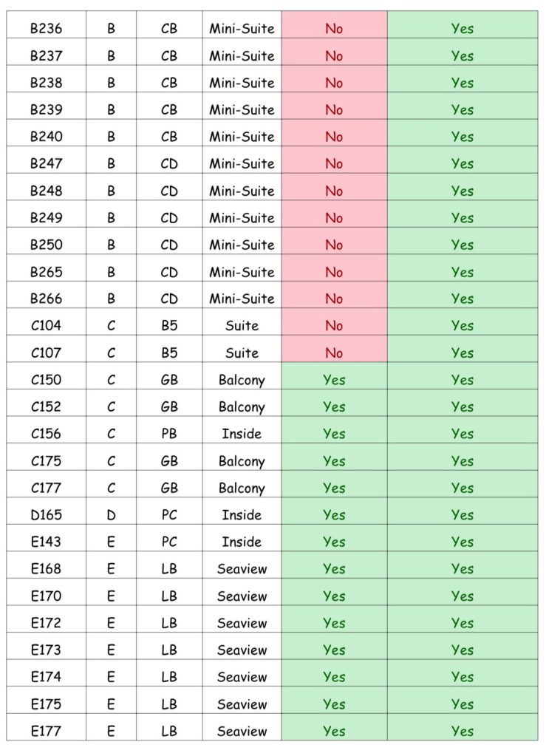
Task: Select the LB category cell for E175
Action: 169,704
